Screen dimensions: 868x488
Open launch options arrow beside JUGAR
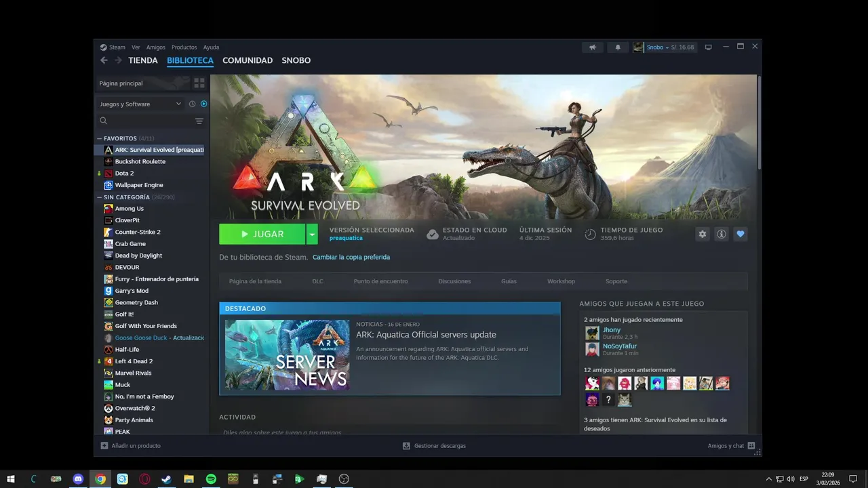(312, 234)
